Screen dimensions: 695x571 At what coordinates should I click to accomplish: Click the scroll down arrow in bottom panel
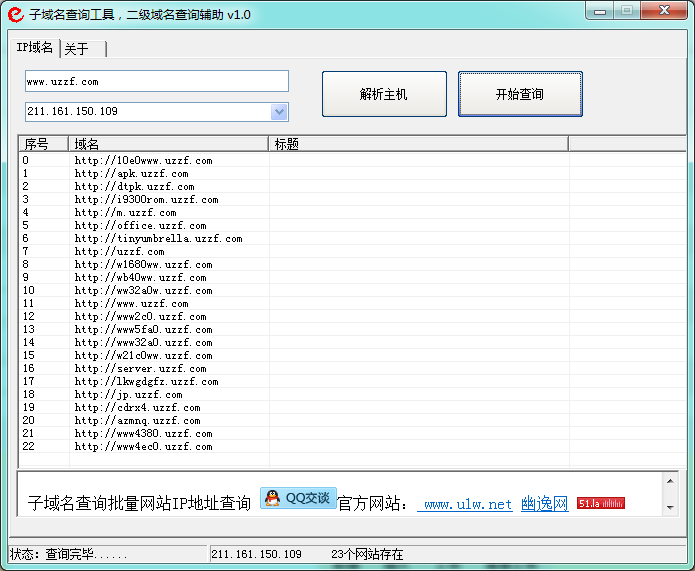670,508
